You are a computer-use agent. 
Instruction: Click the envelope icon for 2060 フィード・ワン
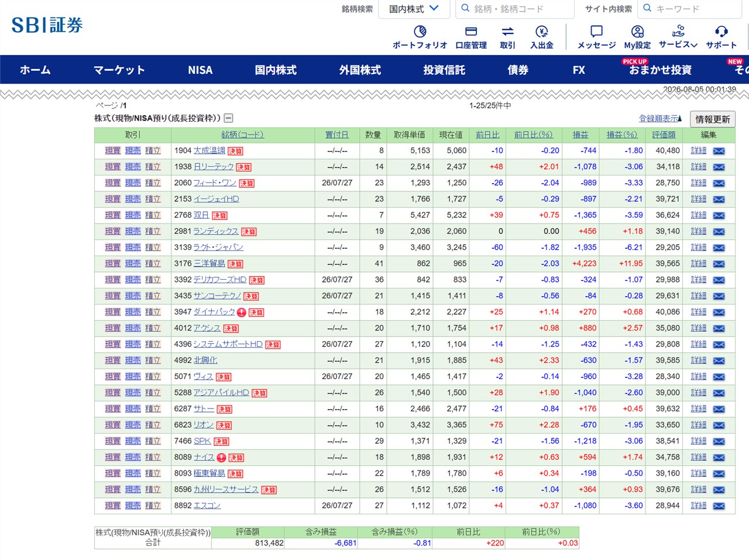(x=719, y=183)
